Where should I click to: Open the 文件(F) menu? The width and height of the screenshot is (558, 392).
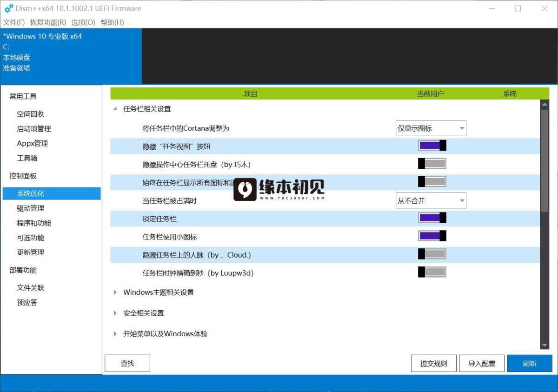[14, 22]
